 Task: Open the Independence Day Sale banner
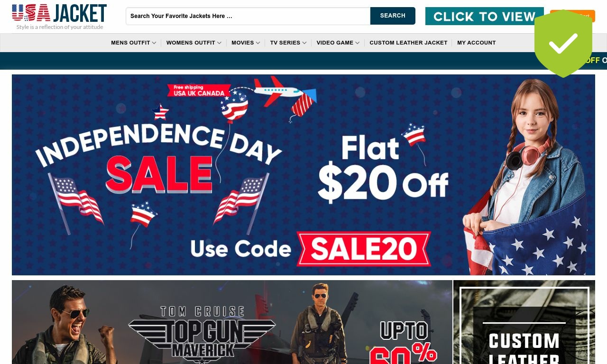coord(303,175)
